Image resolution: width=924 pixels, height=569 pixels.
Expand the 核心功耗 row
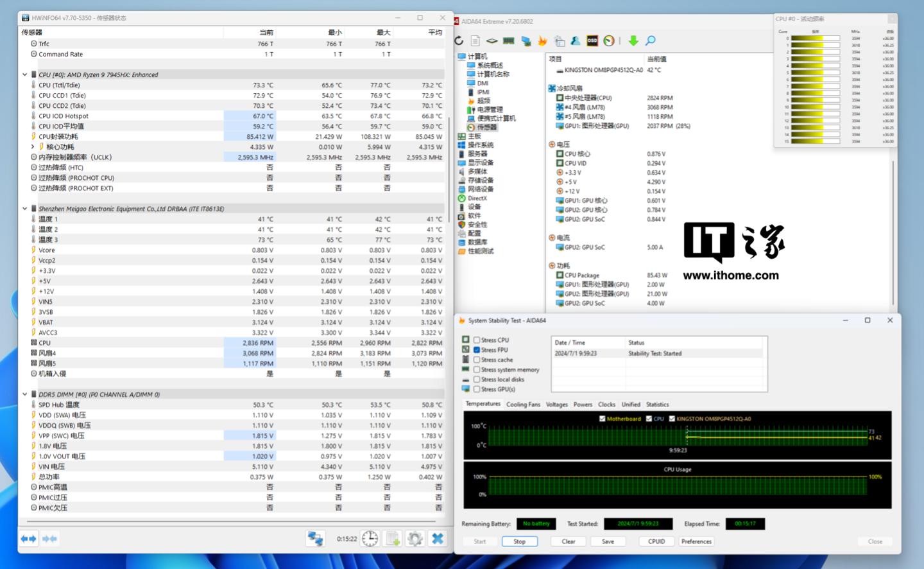coord(33,147)
